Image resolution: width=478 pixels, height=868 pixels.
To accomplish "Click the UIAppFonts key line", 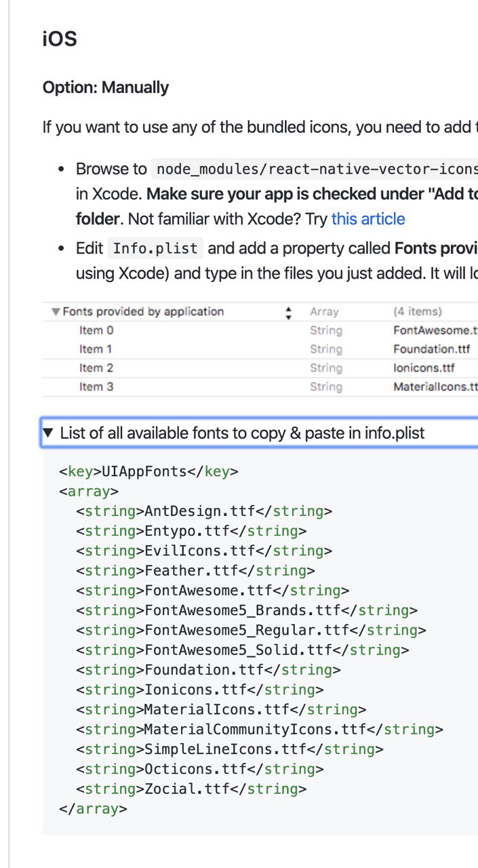I will (x=148, y=471).
